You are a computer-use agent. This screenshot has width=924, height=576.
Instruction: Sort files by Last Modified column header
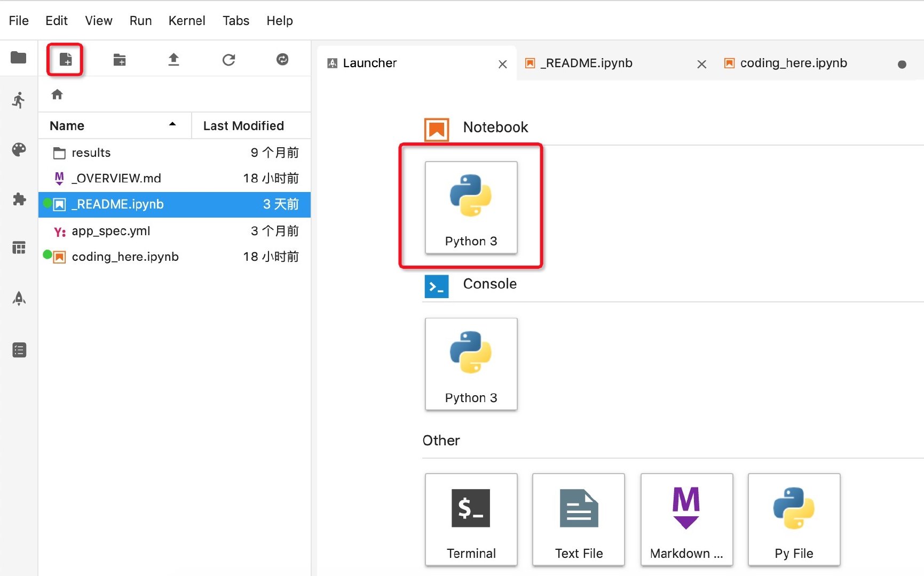[251, 126]
